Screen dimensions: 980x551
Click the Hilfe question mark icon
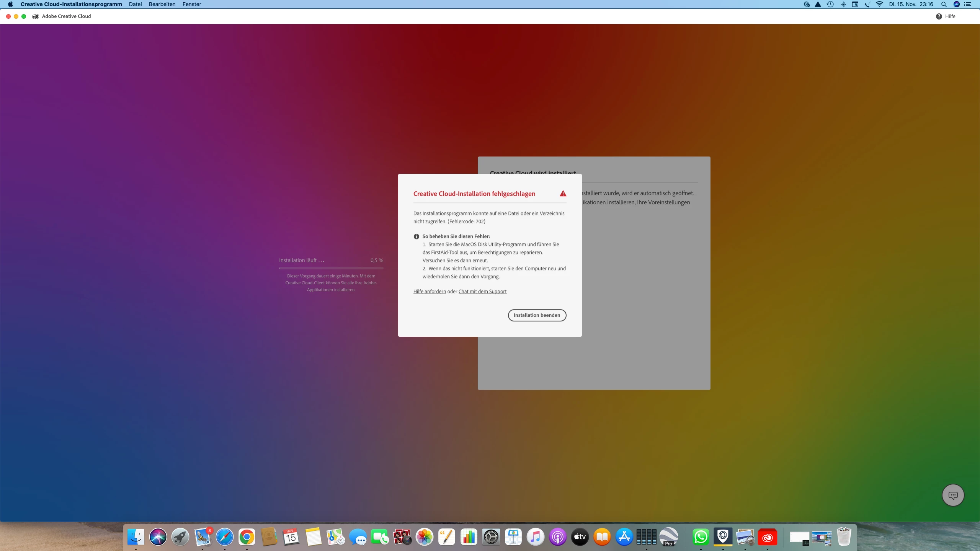pos(939,16)
